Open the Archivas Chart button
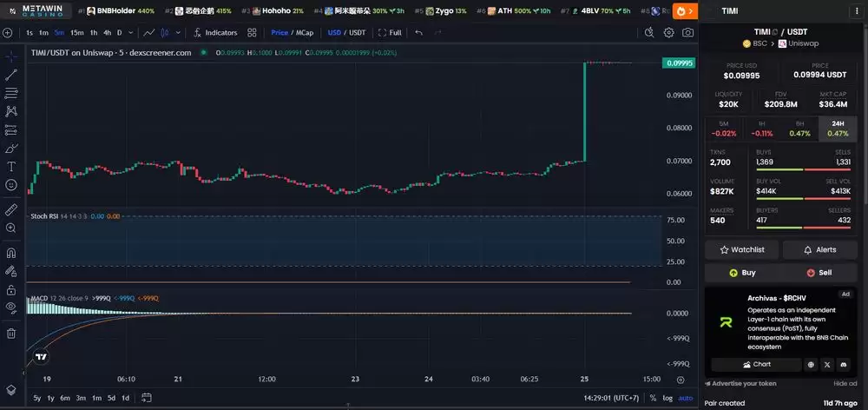 756,365
